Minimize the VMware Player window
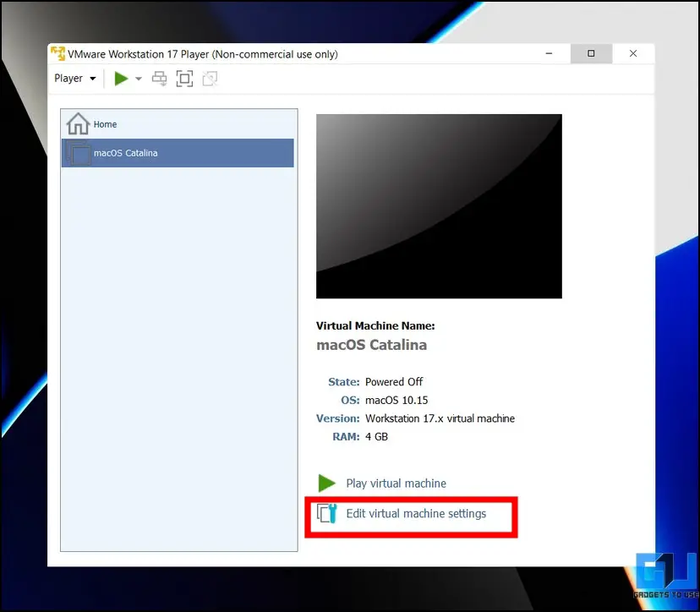Viewport: 700px width, 612px height. point(550,53)
